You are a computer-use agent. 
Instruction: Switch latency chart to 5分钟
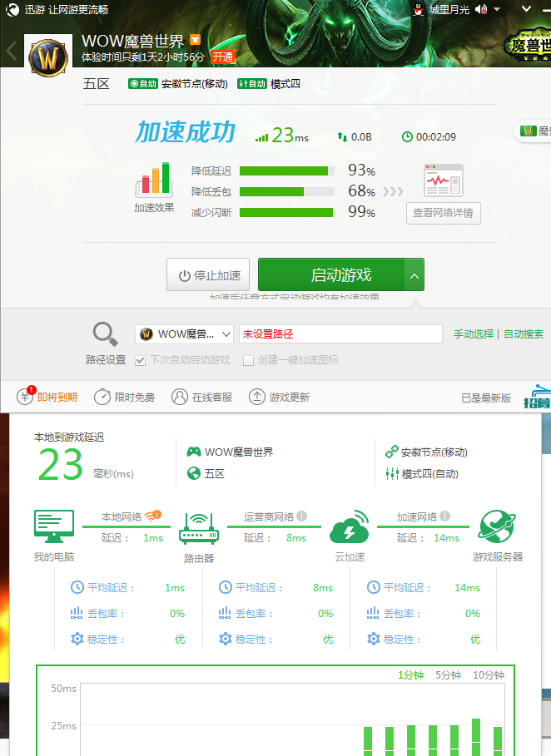coord(448,675)
